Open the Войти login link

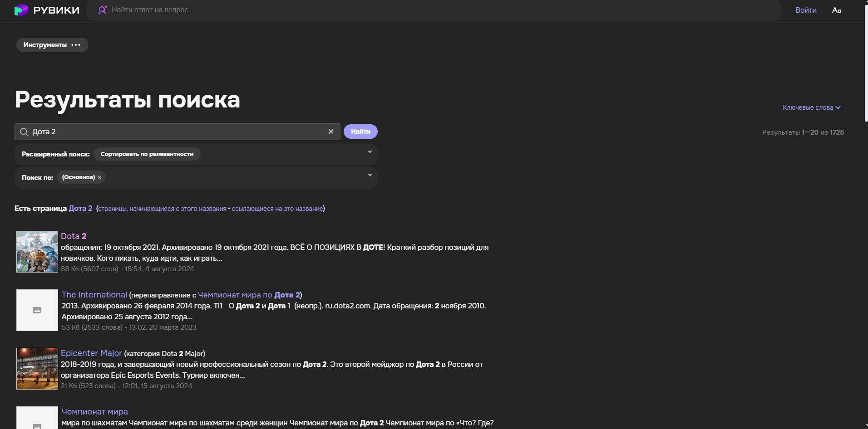click(806, 10)
